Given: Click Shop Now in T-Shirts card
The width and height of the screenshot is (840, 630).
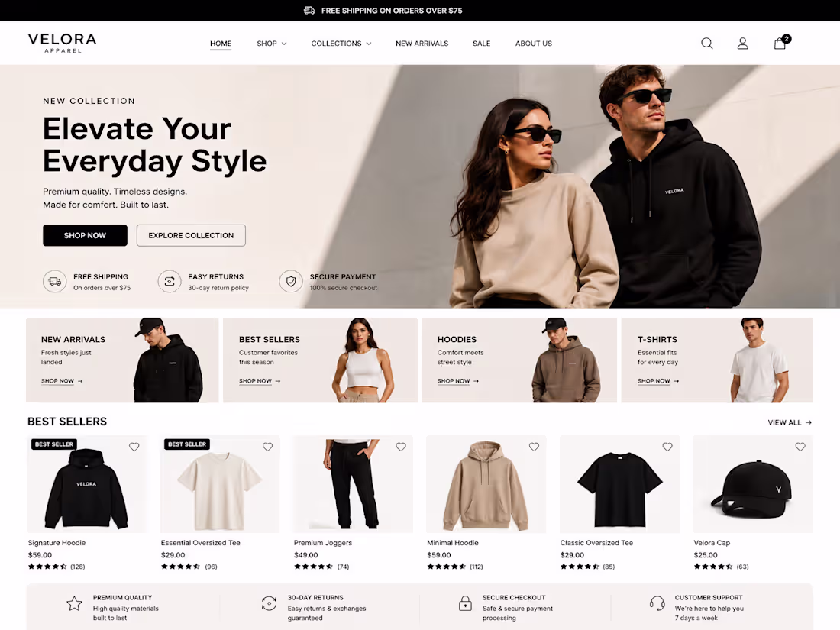Looking at the screenshot, I should click(x=658, y=381).
